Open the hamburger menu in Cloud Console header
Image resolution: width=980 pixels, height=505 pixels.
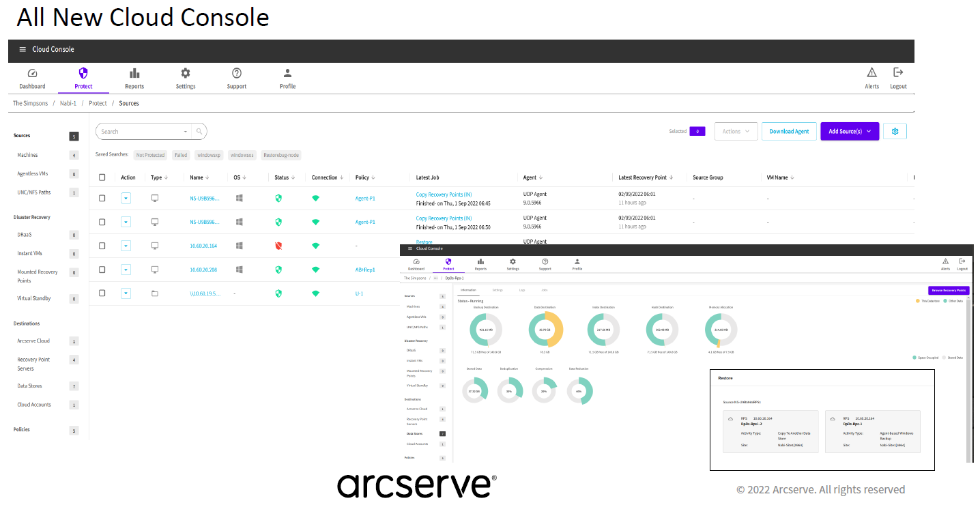(x=23, y=49)
